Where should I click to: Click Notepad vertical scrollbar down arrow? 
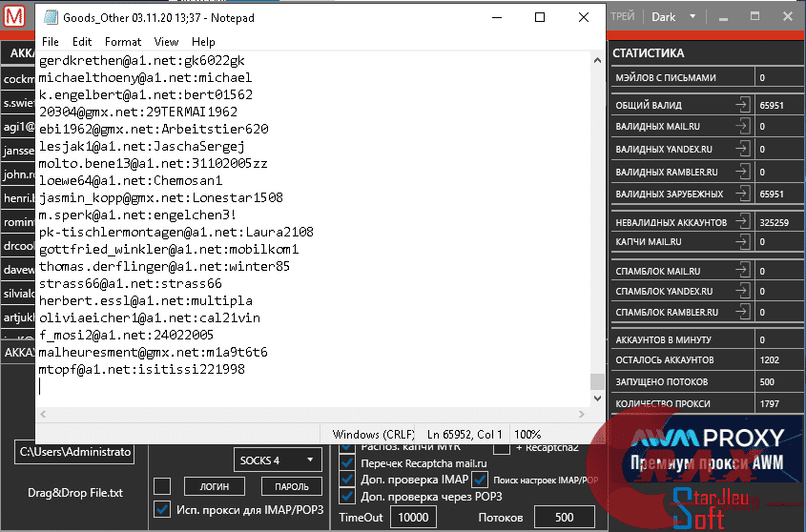coord(597,399)
